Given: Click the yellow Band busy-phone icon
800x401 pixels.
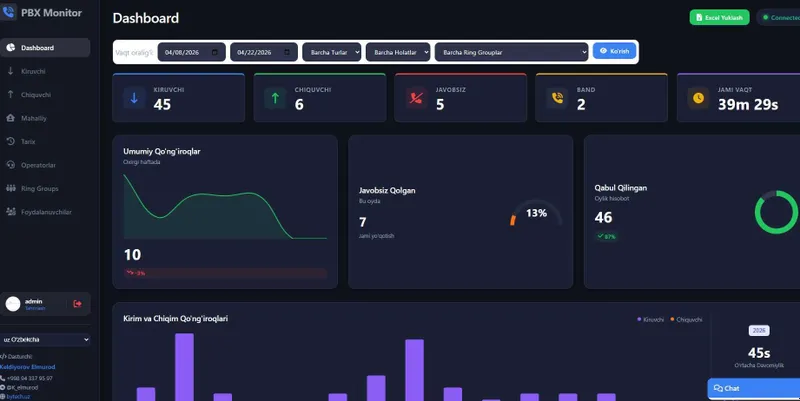Looking at the screenshot, I should pyautogui.click(x=557, y=98).
